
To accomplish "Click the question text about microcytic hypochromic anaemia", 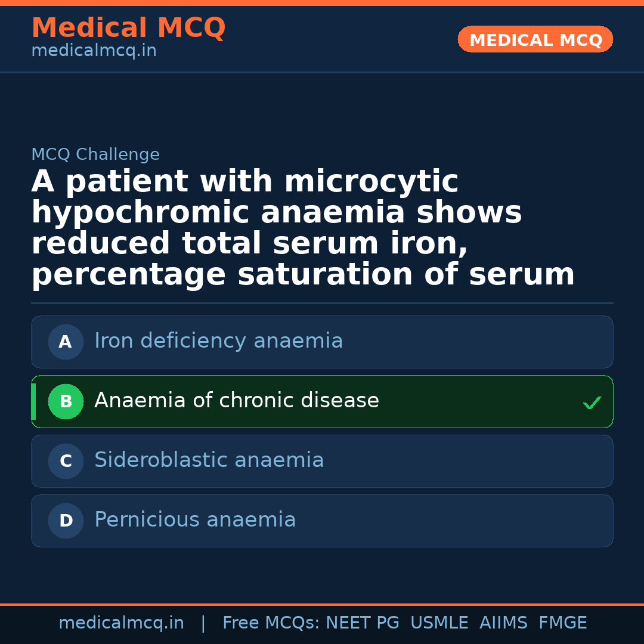I will point(303,228).
